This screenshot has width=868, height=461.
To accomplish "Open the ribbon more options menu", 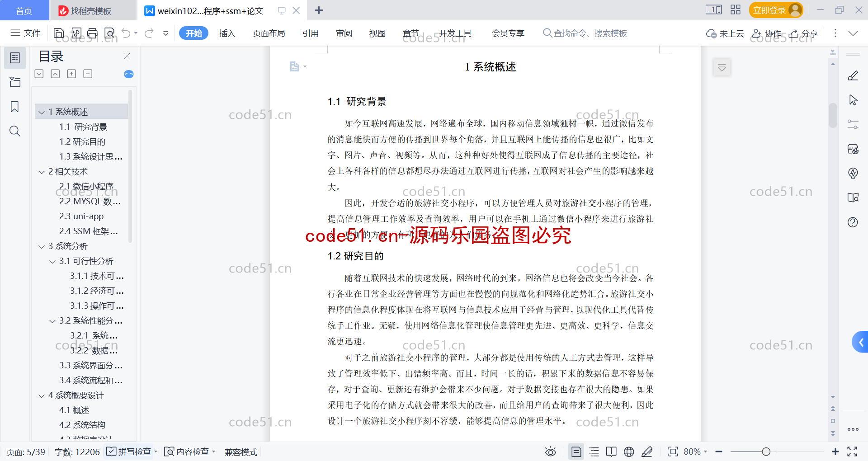I will pyautogui.click(x=835, y=33).
